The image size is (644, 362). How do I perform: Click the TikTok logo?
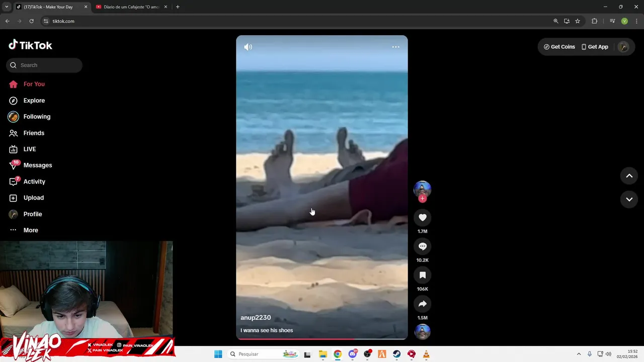click(30, 45)
